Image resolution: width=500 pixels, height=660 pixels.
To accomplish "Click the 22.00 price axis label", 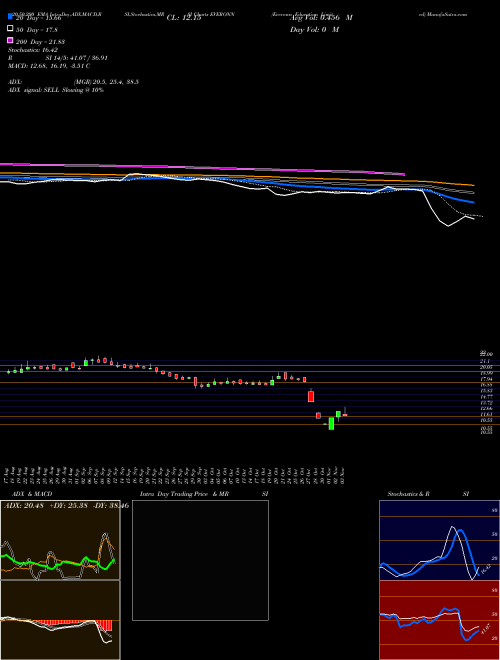I will point(486,354).
